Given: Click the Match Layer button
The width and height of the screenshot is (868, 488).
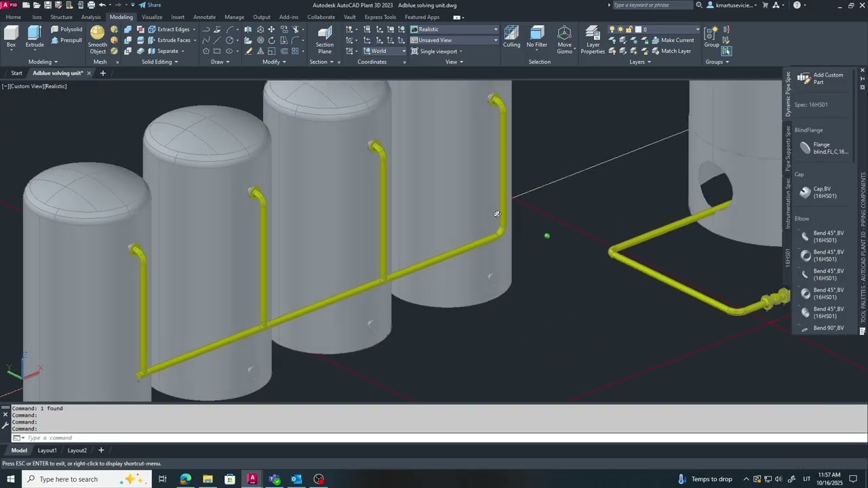Looking at the screenshot, I should tap(671, 51).
